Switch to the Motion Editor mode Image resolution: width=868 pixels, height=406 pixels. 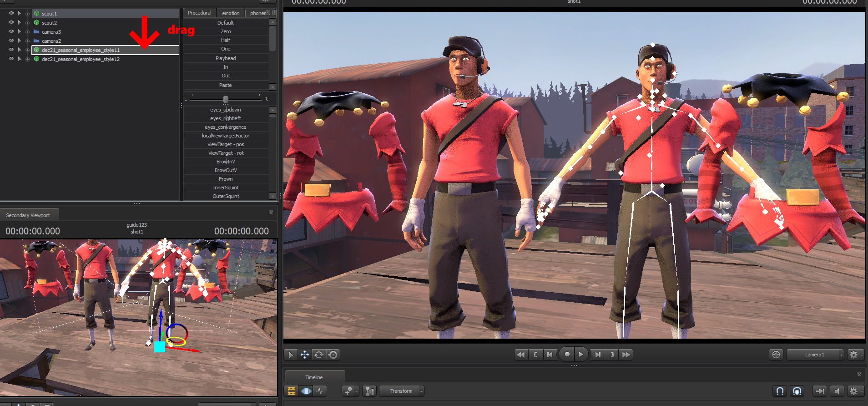point(306,391)
